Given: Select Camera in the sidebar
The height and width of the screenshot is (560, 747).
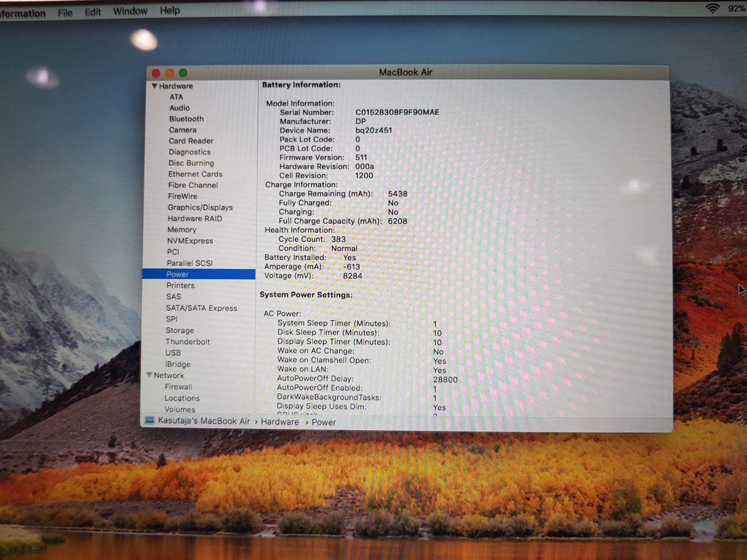Looking at the screenshot, I should 183,130.
